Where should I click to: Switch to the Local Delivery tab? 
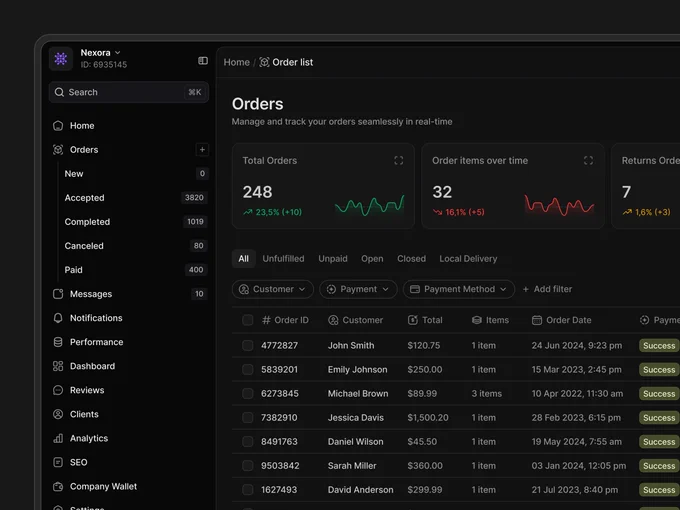pos(468,259)
